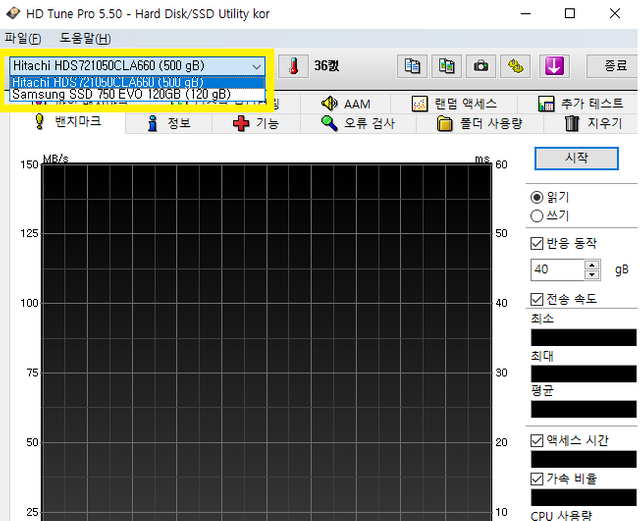Minimize the HD Tune Pro window
Image resolution: width=640 pixels, height=521 pixels.
[x=526, y=13]
